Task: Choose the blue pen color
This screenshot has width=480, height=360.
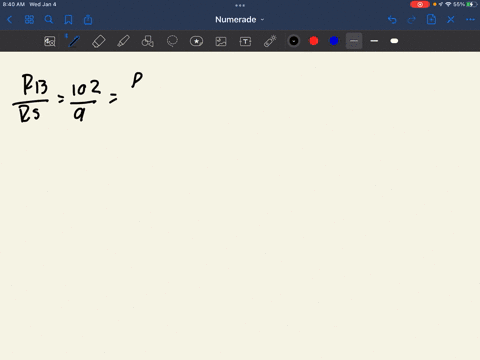Action: [334, 41]
